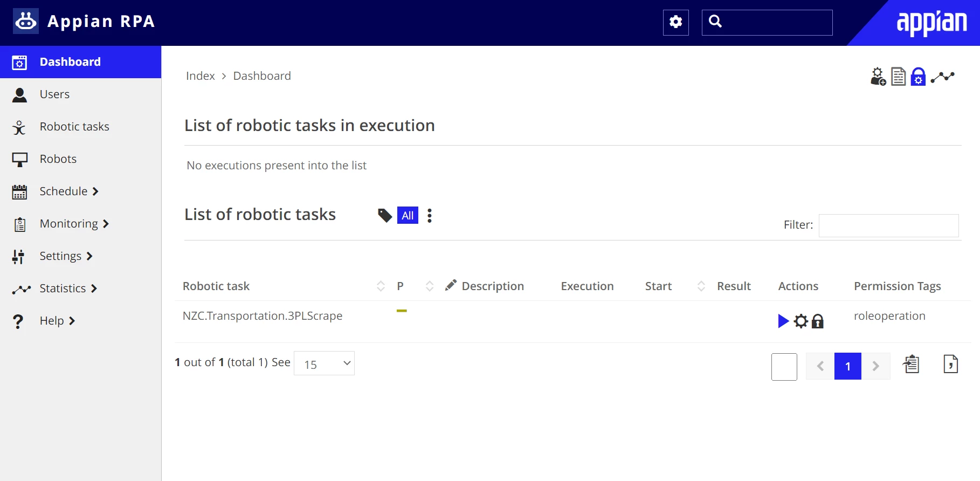980x481 pixels.
Task: Go to the previous page
Action: click(820, 367)
